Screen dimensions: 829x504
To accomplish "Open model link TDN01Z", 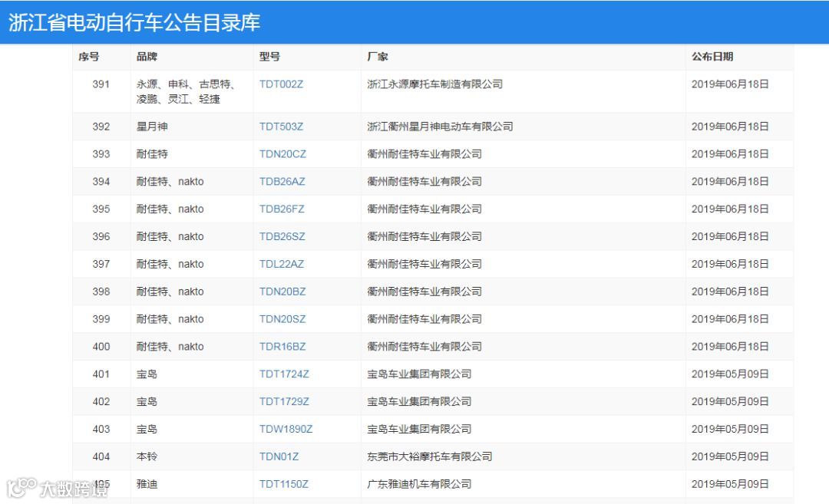I will 279,456.
